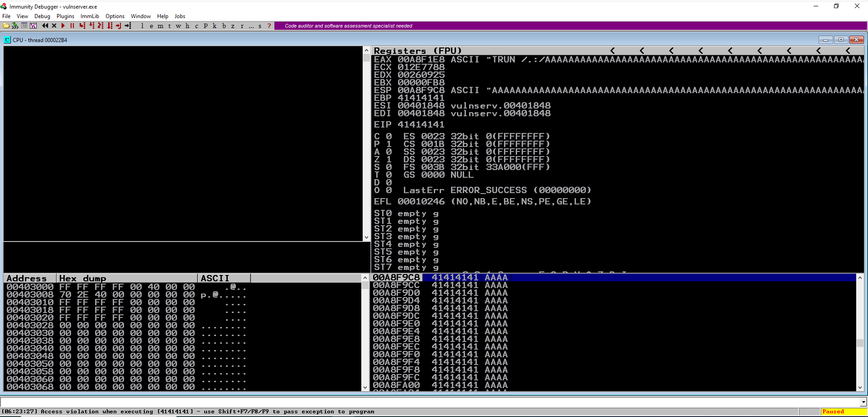Image resolution: width=868 pixels, height=417 pixels.
Task: Select dump row at address 00403008
Action: click(x=127, y=294)
